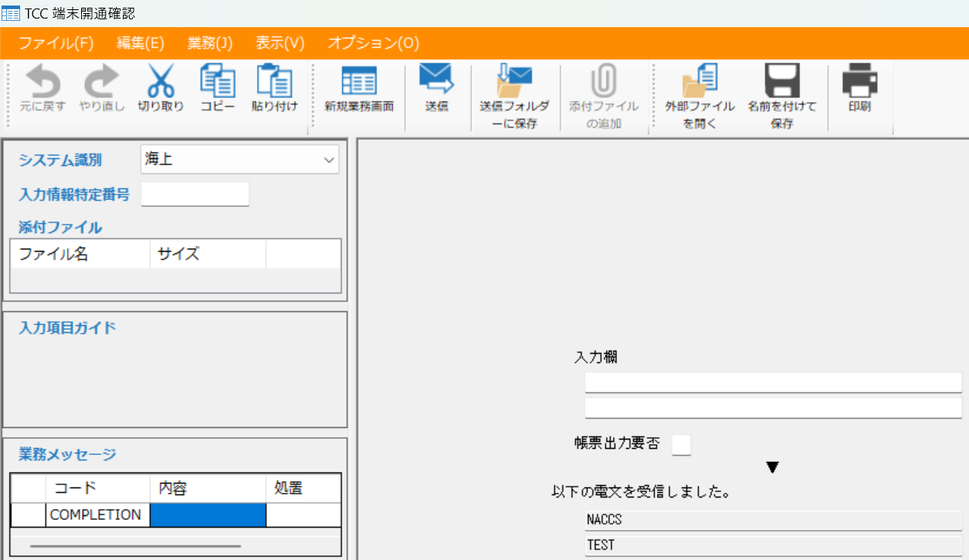969x560 pixels.
Task: Check the 帳票出力要否 box
Action: pyautogui.click(x=681, y=444)
